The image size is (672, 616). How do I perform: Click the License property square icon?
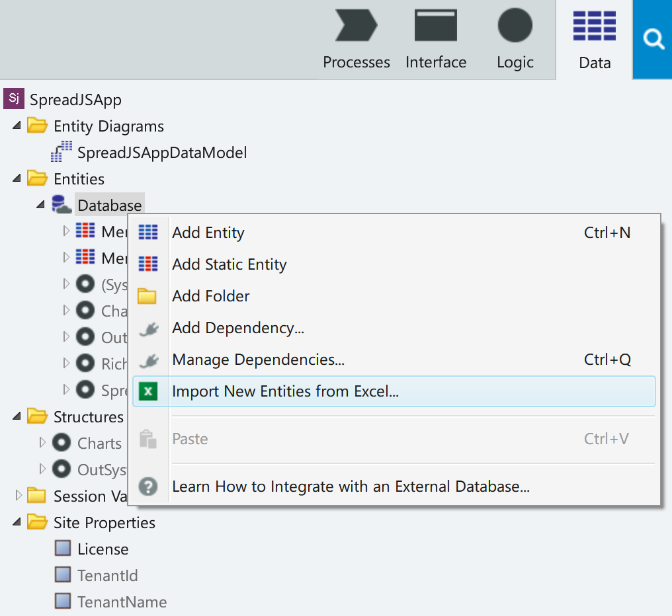tap(63, 549)
